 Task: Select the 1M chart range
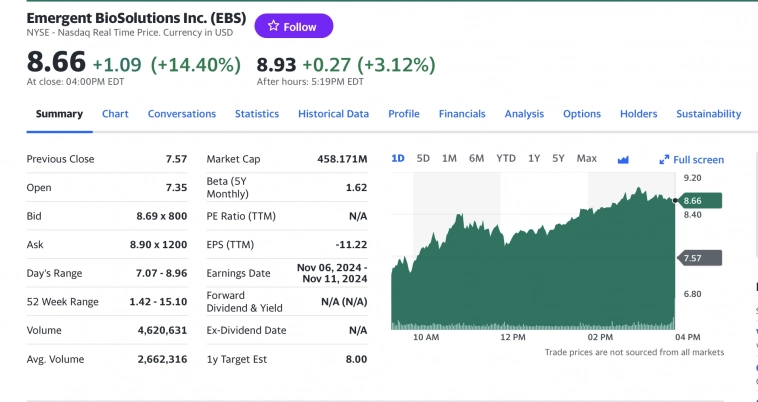(x=449, y=158)
